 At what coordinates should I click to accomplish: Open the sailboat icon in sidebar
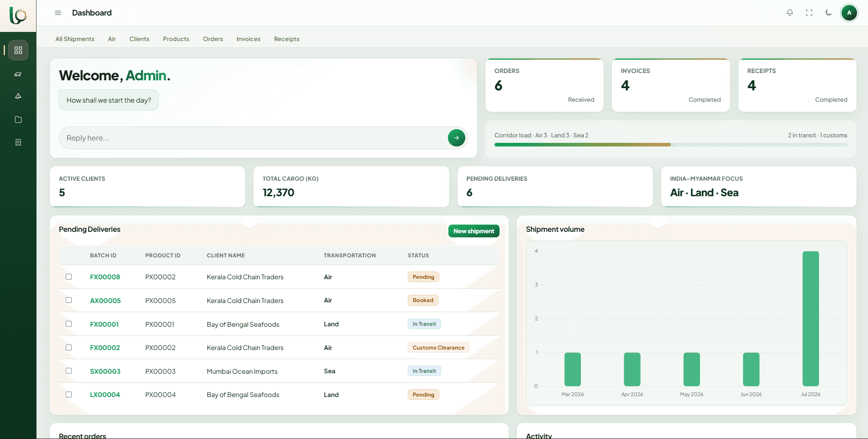coord(18,96)
